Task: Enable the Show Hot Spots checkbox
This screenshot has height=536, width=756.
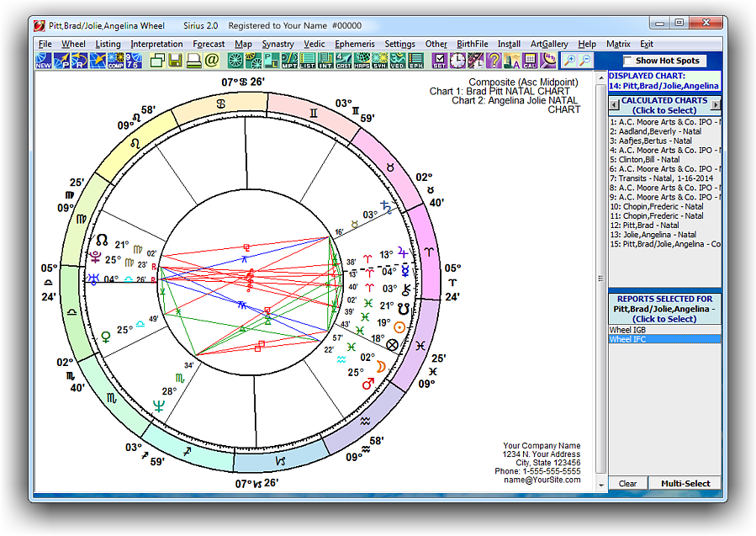Action: point(627,61)
